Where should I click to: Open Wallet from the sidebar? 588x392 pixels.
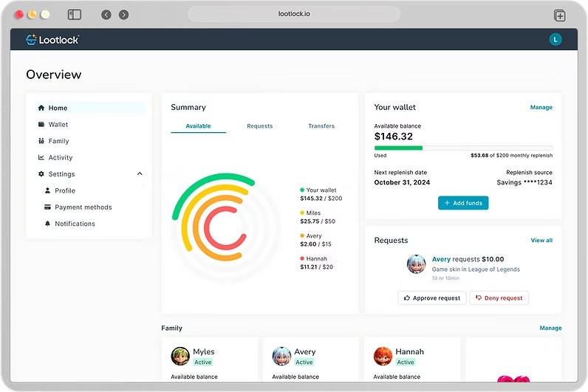coord(58,125)
